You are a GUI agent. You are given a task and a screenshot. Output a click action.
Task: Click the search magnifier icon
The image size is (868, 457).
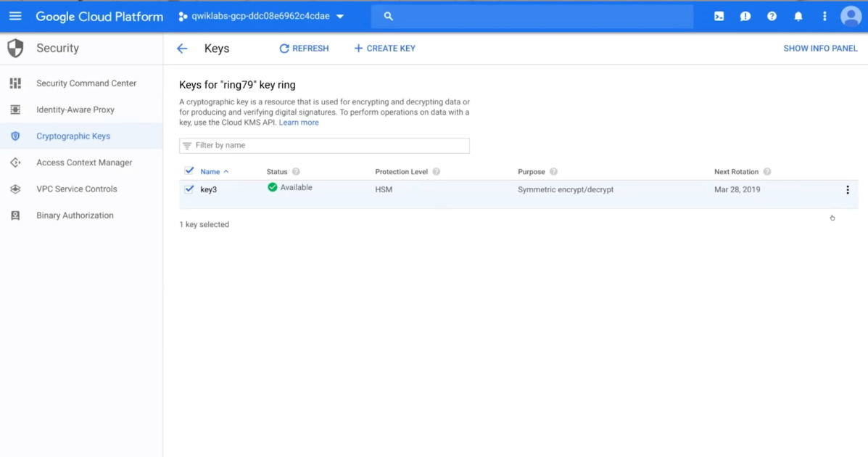pos(389,16)
